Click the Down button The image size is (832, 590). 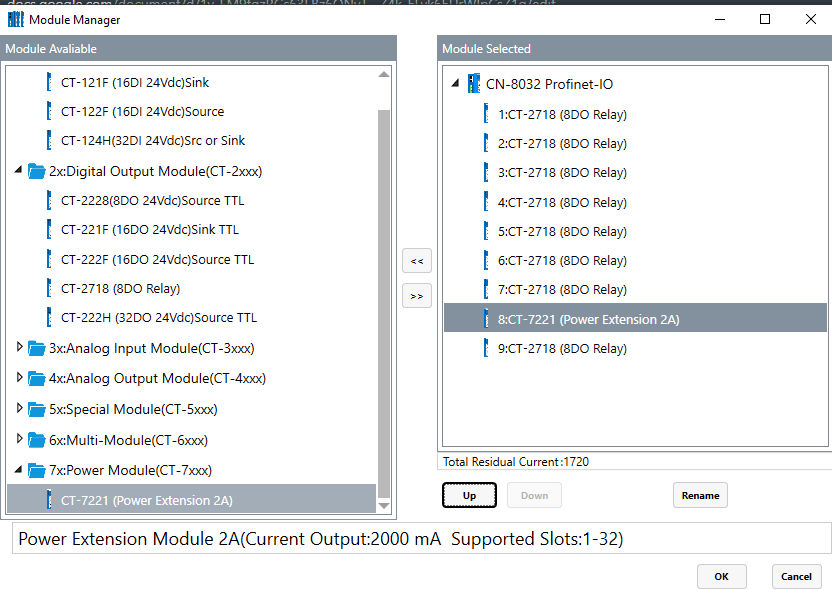click(x=534, y=495)
